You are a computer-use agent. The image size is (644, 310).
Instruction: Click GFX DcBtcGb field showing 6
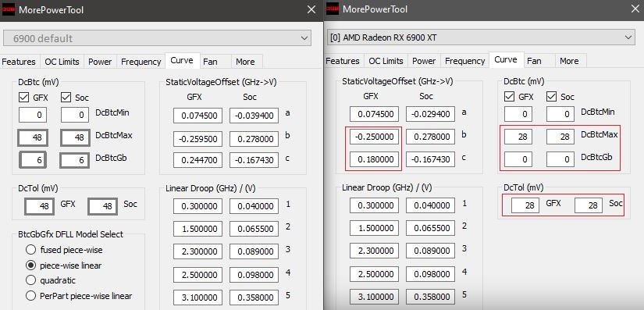pyautogui.click(x=33, y=160)
